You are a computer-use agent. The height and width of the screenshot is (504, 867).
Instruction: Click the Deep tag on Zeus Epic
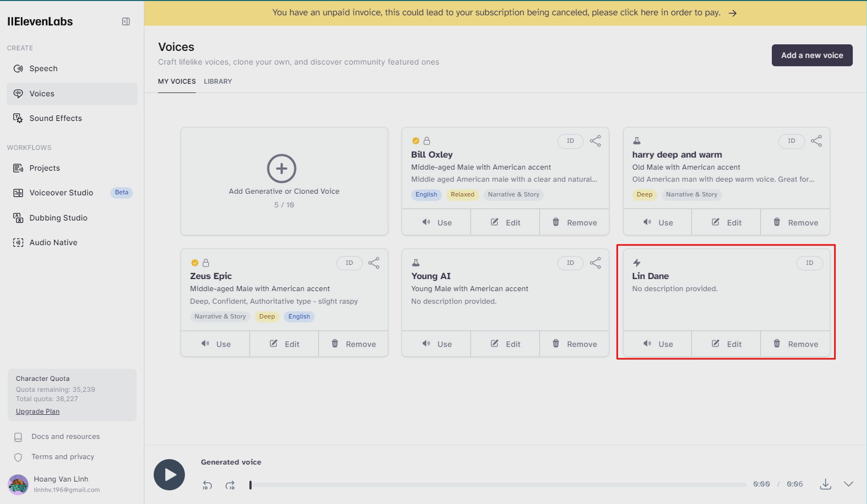point(267,317)
